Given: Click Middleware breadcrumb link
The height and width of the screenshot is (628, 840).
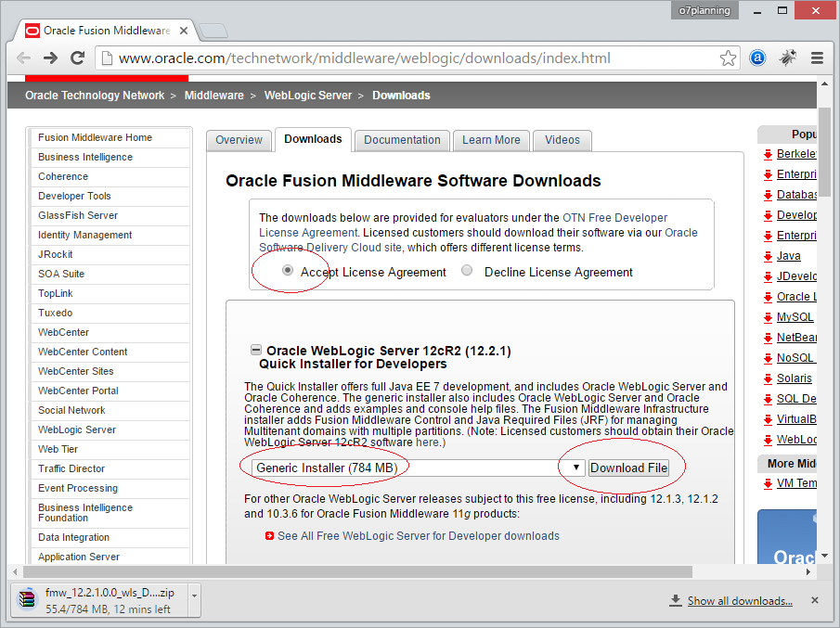Looking at the screenshot, I should tap(213, 96).
